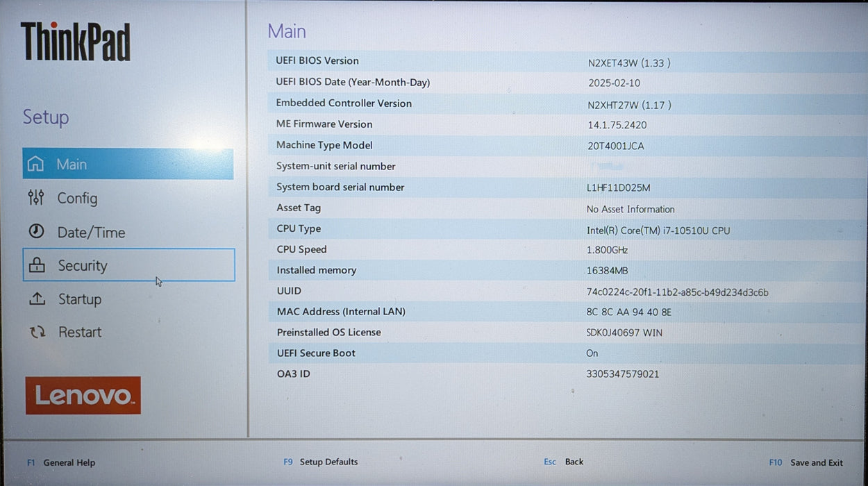Click the Main page title heading

point(287,31)
